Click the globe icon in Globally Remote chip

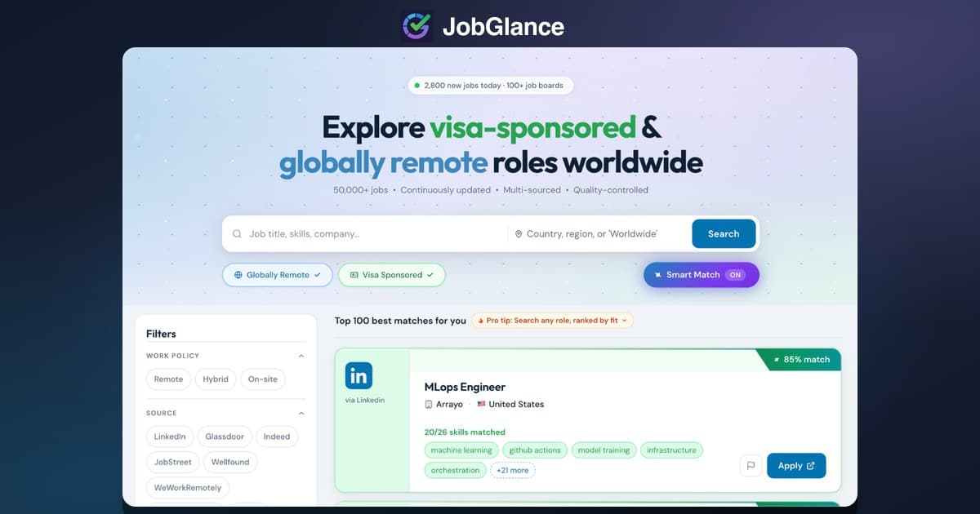coord(238,275)
